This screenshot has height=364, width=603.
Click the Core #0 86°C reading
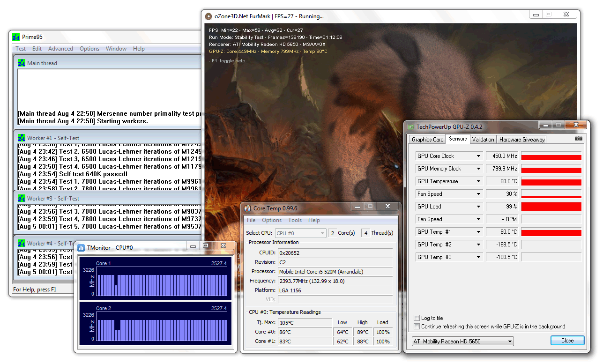pyautogui.click(x=305, y=332)
